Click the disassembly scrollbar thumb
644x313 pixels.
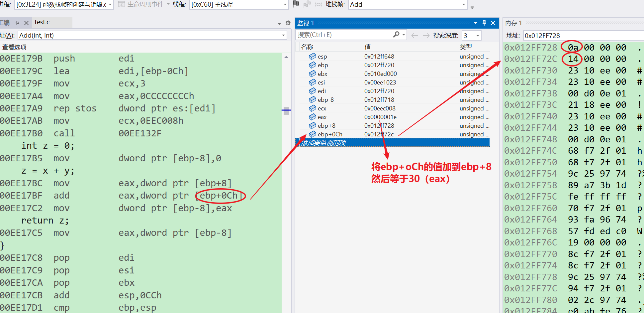286,111
